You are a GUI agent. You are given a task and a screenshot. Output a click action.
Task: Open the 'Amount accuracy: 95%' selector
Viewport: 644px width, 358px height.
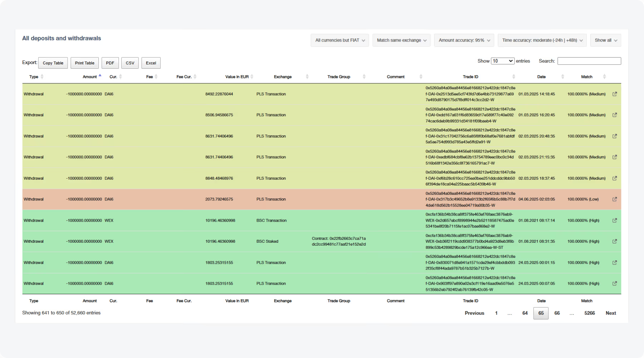tap(464, 40)
